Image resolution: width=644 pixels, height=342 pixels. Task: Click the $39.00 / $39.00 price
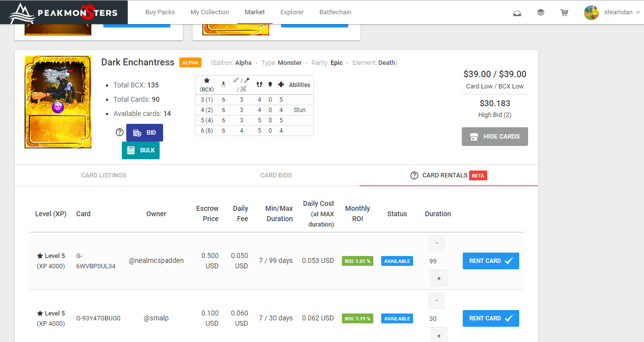click(495, 74)
